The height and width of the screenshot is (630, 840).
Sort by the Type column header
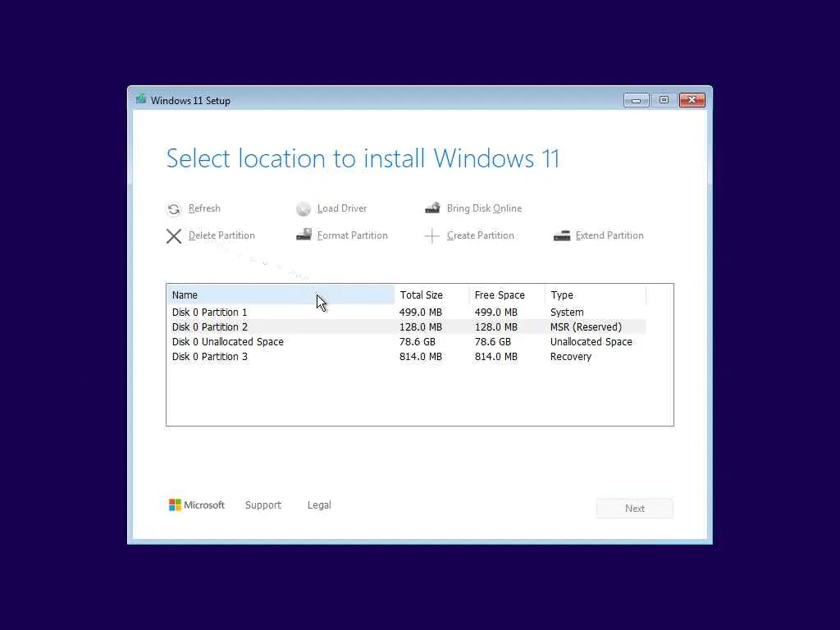point(596,295)
